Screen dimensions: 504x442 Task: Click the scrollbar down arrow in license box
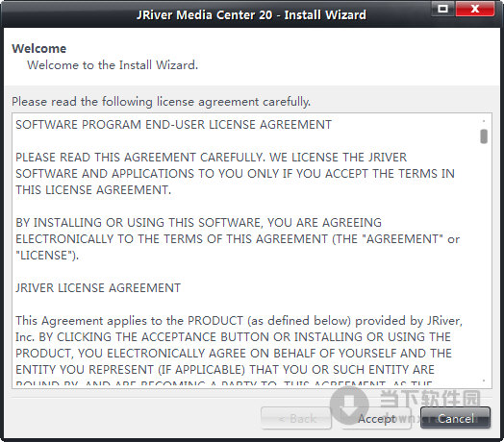coord(484,381)
